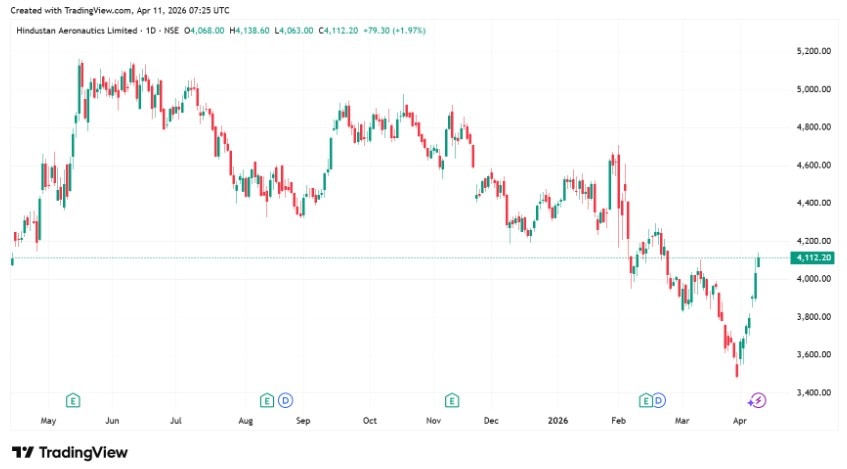The image size is (847, 469).
Task: Click the purple lightning marker in April
Action: (x=757, y=400)
